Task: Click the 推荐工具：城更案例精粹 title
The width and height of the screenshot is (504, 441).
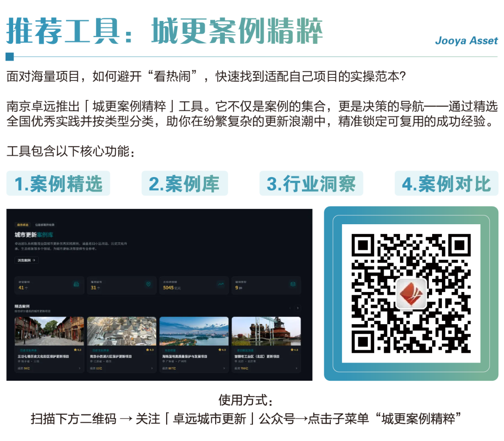Action: [x=164, y=31]
